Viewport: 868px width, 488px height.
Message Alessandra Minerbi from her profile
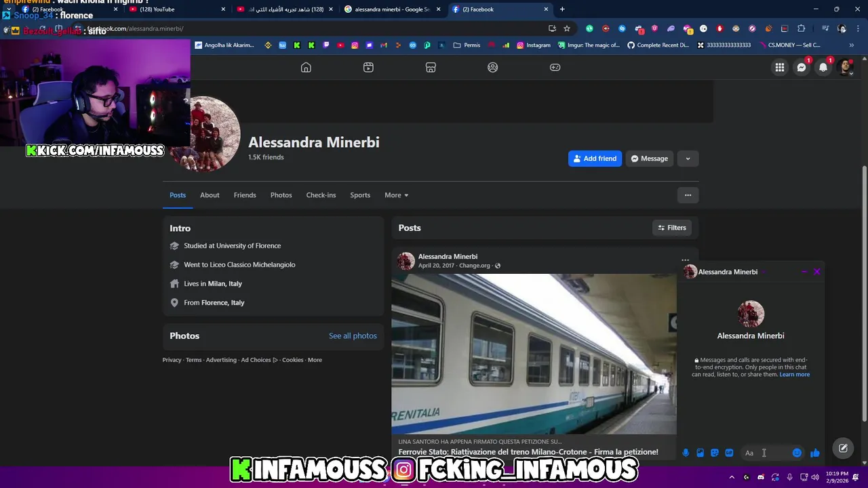click(x=650, y=159)
